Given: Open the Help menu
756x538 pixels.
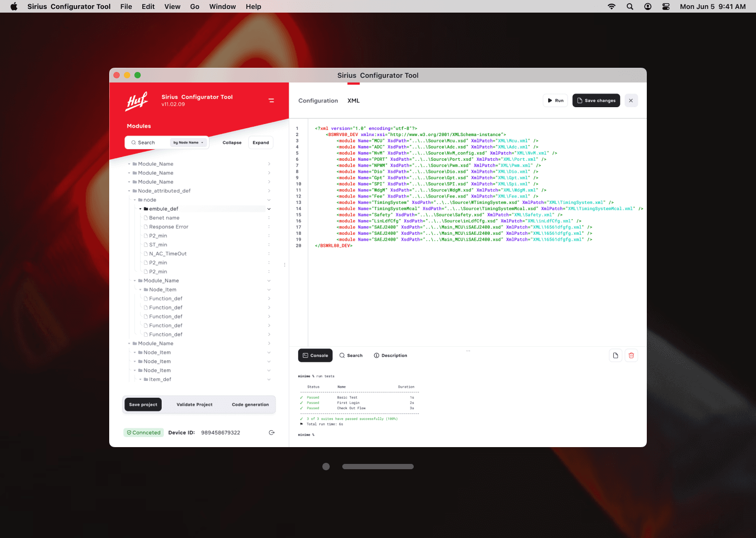Looking at the screenshot, I should click(254, 6).
